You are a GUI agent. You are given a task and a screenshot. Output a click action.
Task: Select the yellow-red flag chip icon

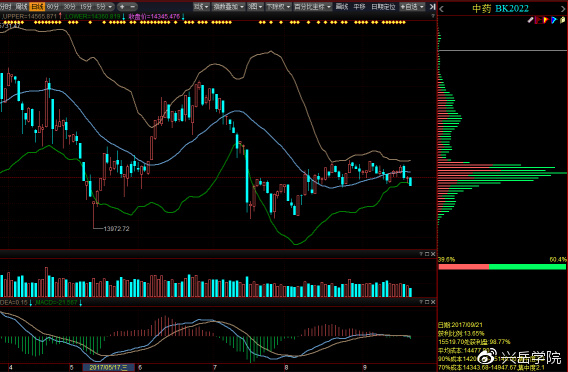[546, 20]
